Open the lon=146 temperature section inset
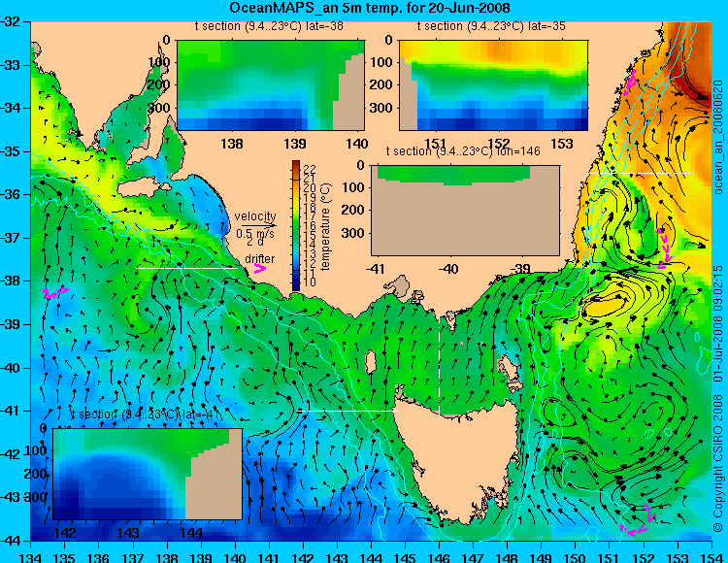This screenshot has width=728, height=563. (x=465, y=211)
